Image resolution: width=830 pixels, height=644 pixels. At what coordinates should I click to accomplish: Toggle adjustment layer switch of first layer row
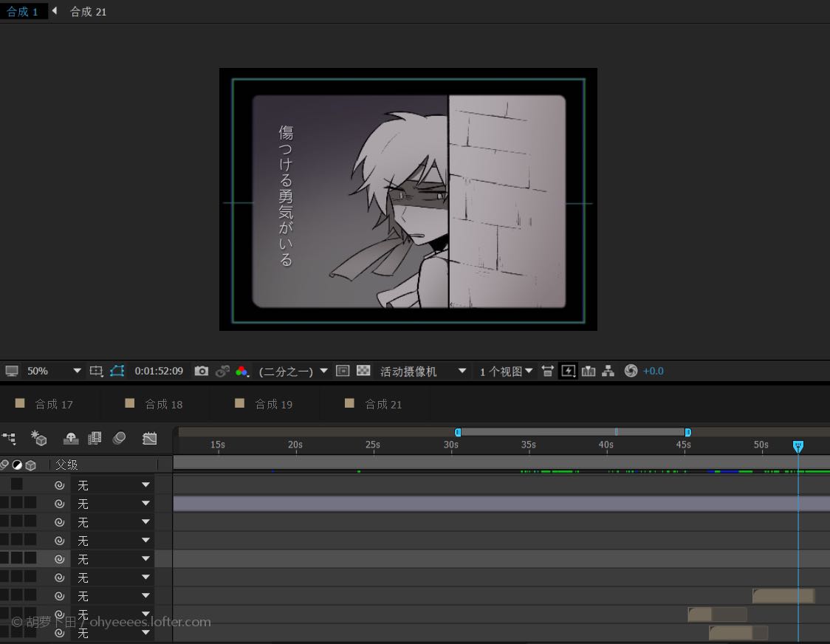click(17, 484)
